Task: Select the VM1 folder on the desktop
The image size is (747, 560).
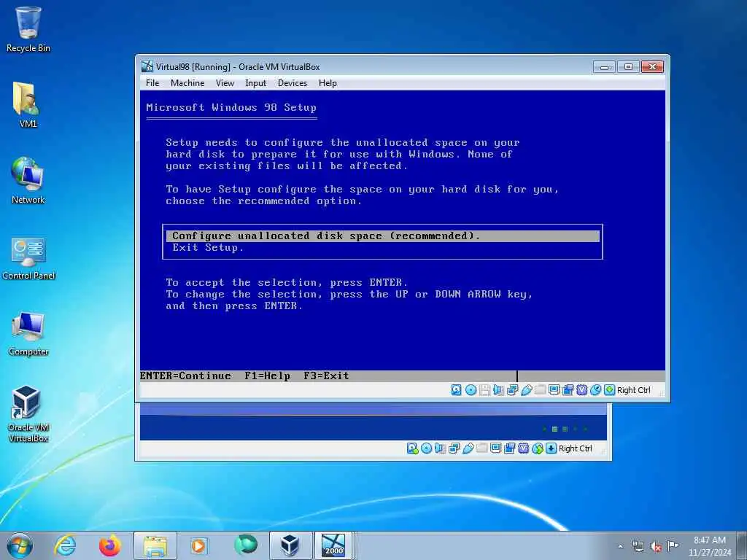Action: [x=28, y=105]
